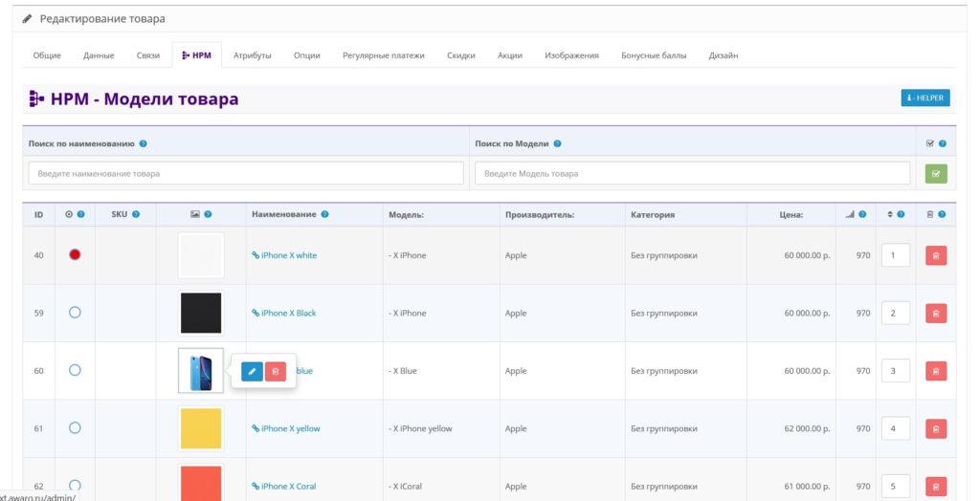The image size is (980, 501).
Task: Switch to the 'Бонусные баллы' tab
Action: [x=654, y=54]
